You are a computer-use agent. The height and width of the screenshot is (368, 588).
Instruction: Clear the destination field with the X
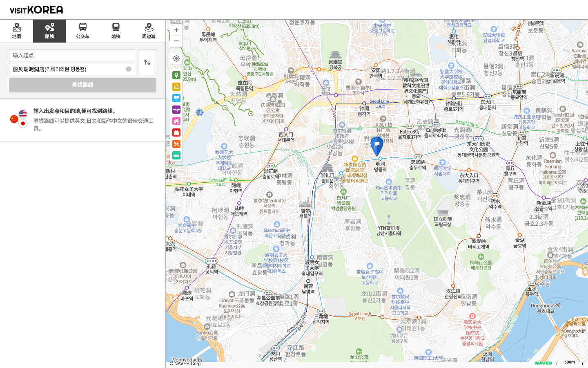point(129,69)
